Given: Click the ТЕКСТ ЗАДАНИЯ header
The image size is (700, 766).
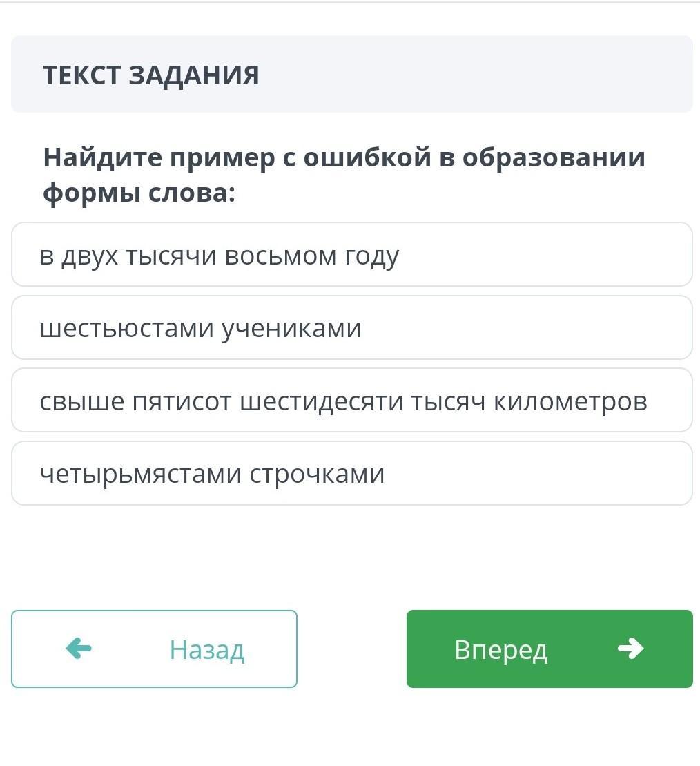Looking at the screenshot, I should pyautogui.click(x=151, y=75).
